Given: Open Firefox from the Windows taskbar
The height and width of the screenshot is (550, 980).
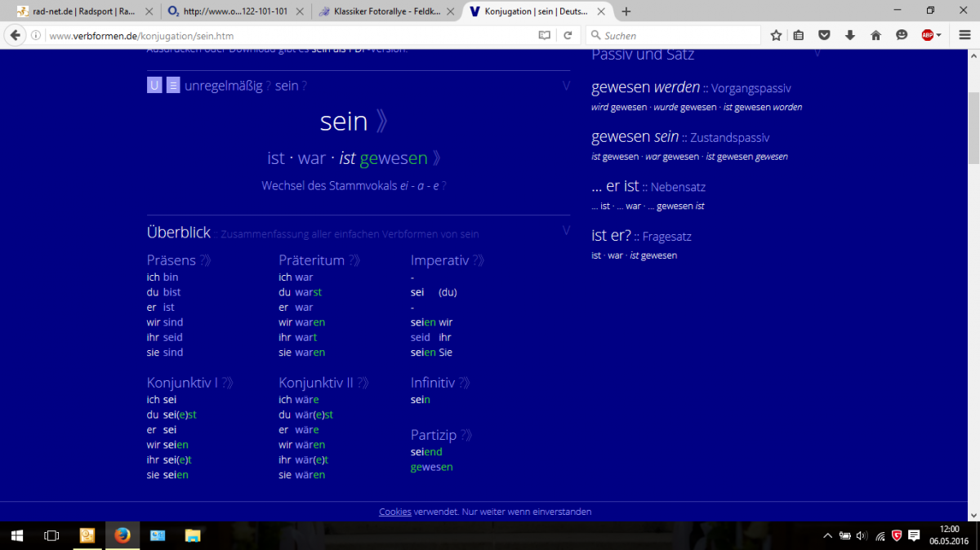Looking at the screenshot, I should [x=122, y=535].
